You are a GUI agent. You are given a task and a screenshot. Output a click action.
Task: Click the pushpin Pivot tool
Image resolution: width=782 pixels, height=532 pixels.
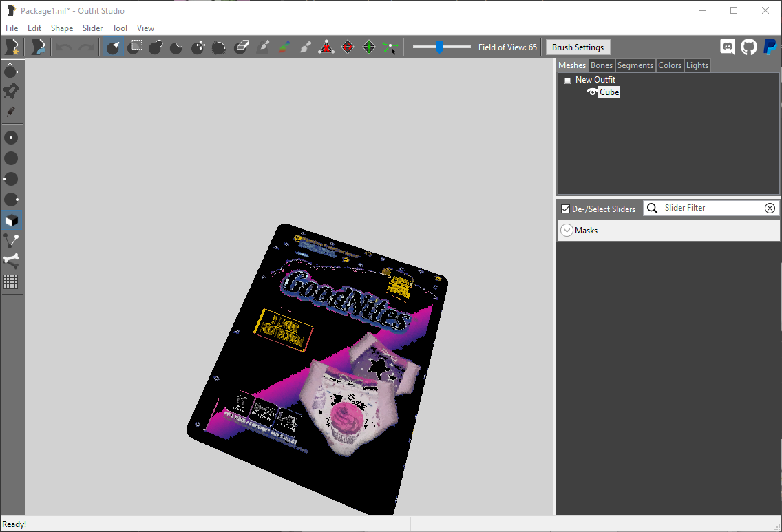pos(12,91)
